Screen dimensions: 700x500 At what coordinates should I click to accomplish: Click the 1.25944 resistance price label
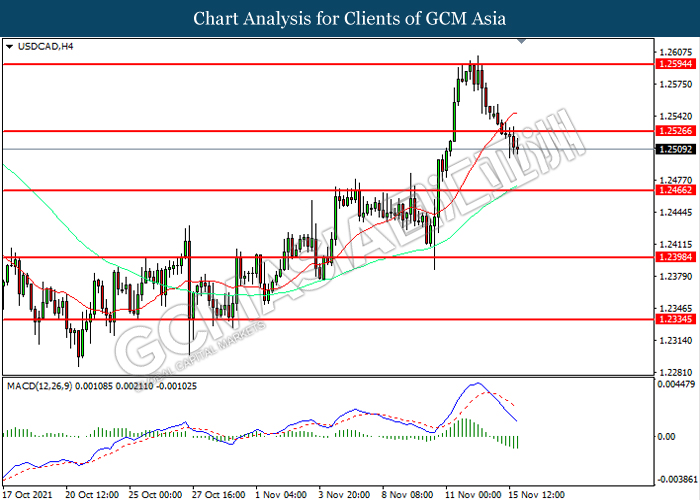click(676, 64)
